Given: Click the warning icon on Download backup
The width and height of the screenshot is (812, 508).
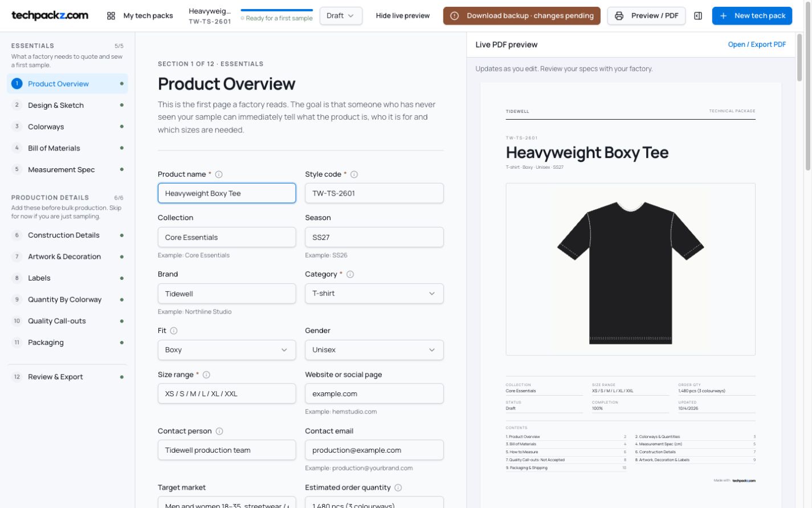Looking at the screenshot, I should pyautogui.click(x=455, y=16).
